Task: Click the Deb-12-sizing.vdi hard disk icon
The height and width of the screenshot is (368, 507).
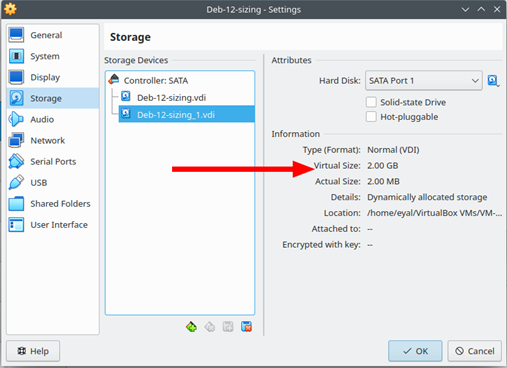Action: [x=126, y=96]
